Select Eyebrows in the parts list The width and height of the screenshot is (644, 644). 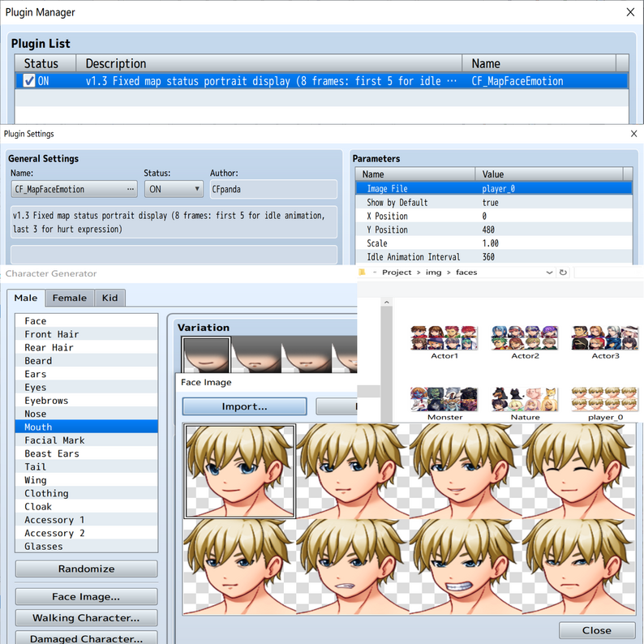[x=86, y=401]
